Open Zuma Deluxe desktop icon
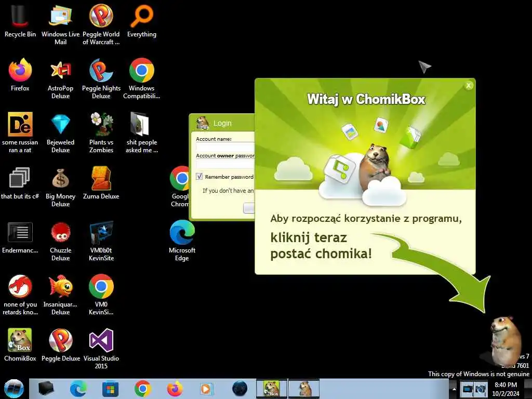Viewport: 532px width, 399px height. pos(101,182)
